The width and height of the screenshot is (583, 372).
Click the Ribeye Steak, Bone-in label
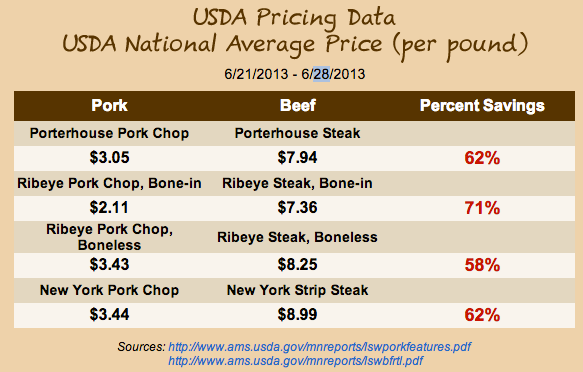(297, 183)
